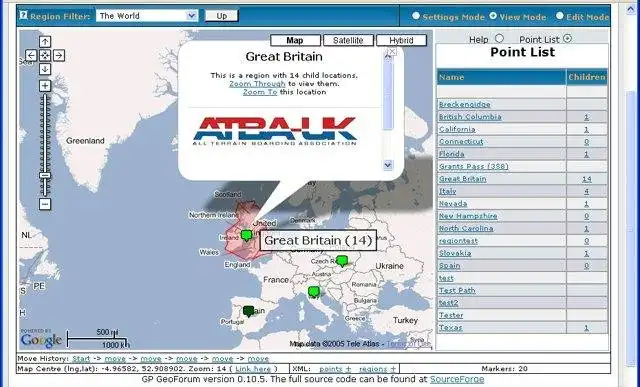640x387 pixels.
Task: Click the green marker near Czech Republic
Action: (342, 260)
